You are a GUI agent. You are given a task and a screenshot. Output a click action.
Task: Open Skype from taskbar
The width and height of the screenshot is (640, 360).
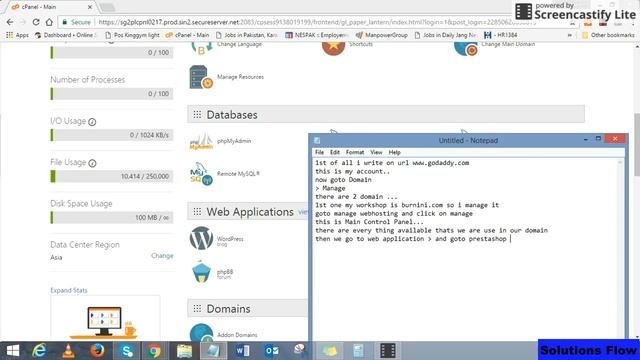pos(127,351)
